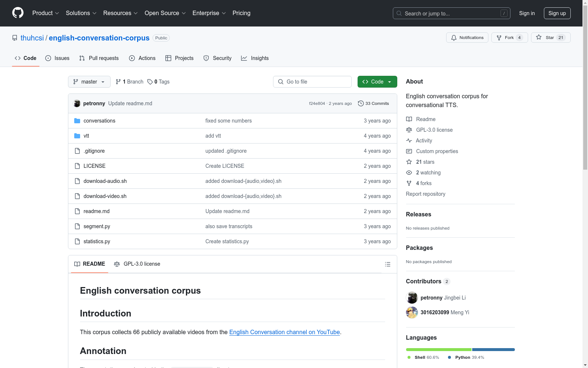Image resolution: width=588 pixels, height=368 pixels.
Task: Click the fork icon on Fork button
Action: [x=499, y=38]
